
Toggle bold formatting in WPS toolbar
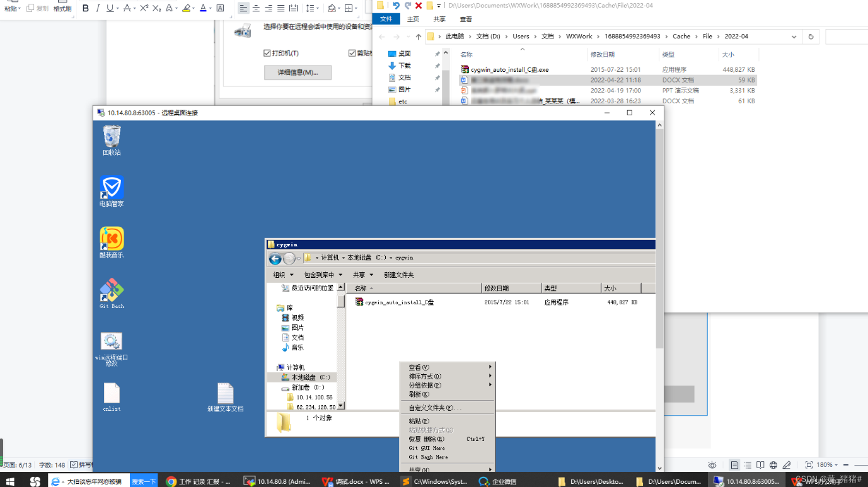click(x=86, y=8)
